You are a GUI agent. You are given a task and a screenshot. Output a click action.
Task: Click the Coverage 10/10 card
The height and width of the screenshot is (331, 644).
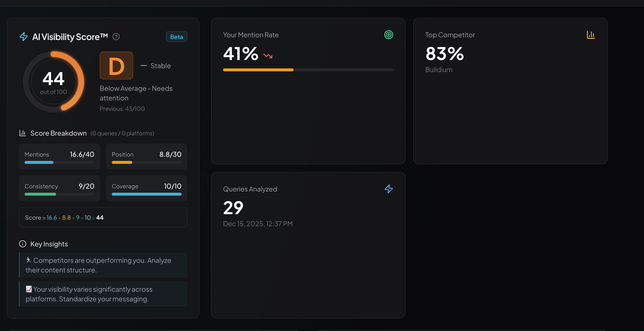click(x=146, y=188)
